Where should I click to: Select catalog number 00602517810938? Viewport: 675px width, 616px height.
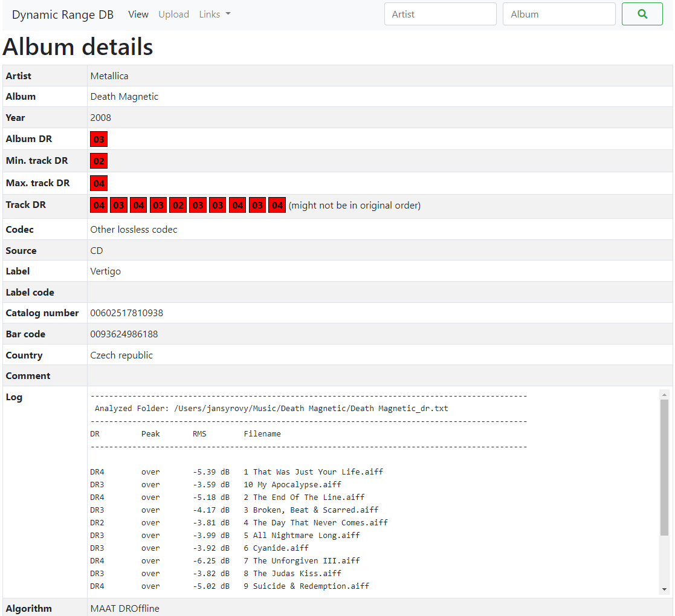pos(126,313)
